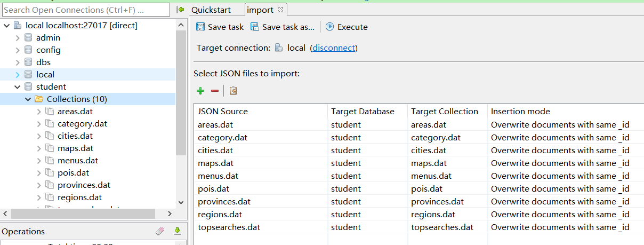Close the import tab with its X
The image size is (644, 245).
click(x=281, y=10)
